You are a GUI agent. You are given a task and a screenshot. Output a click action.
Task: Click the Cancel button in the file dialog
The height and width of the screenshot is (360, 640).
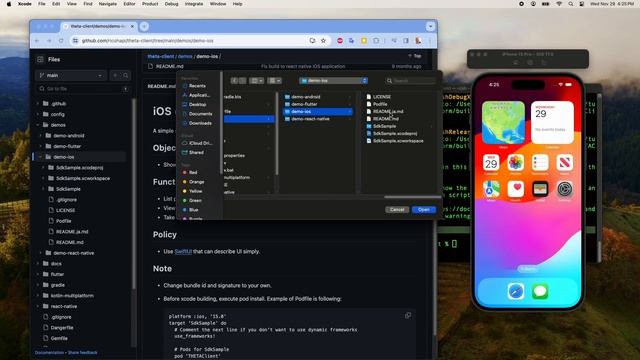pos(397,210)
